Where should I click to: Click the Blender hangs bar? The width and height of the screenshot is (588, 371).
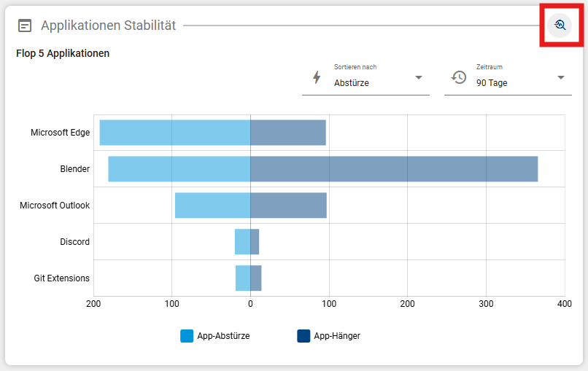(x=394, y=169)
